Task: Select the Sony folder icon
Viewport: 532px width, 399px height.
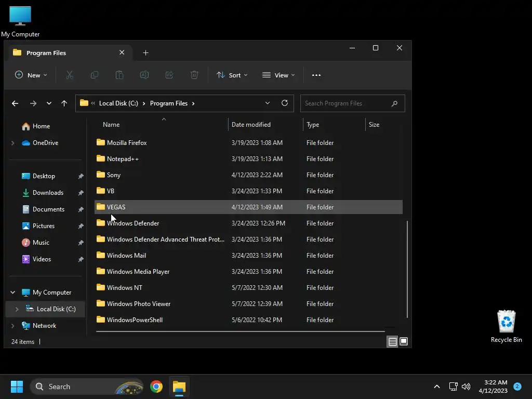Action: click(x=101, y=175)
